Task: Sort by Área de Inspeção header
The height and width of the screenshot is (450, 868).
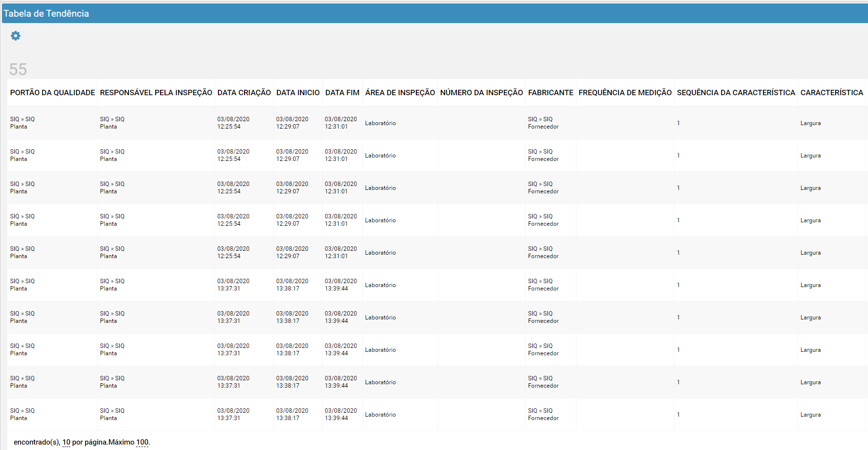Action: (400, 93)
